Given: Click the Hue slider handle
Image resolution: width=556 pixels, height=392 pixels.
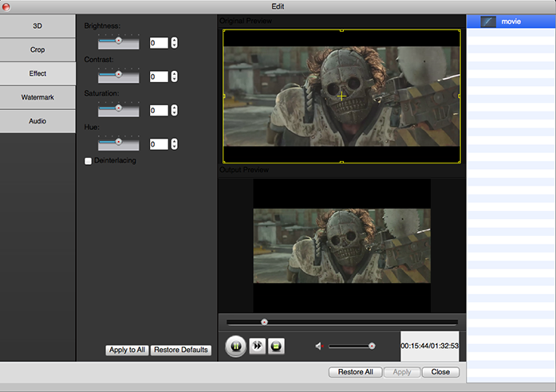Looking at the screenshot, I should (x=119, y=142).
